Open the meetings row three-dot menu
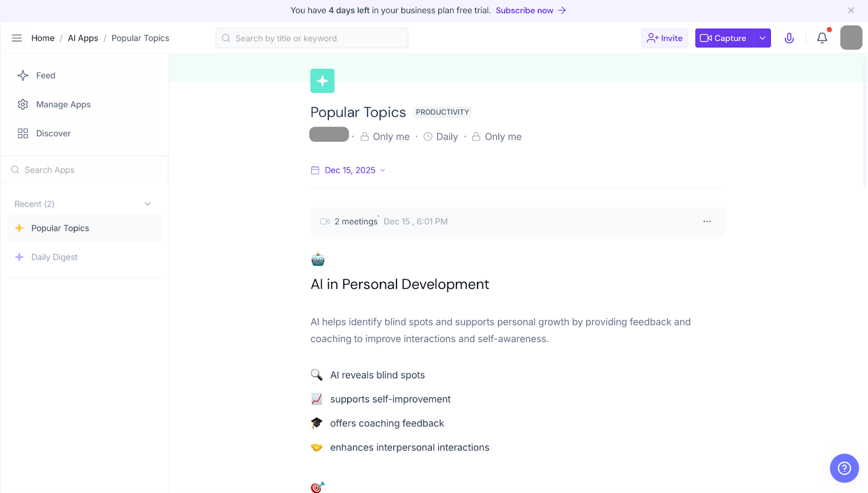This screenshot has width=868, height=493. (706, 222)
